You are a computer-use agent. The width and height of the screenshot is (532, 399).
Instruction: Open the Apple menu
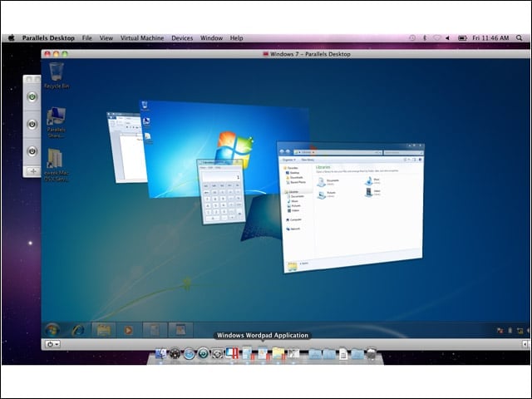pos(11,38)
